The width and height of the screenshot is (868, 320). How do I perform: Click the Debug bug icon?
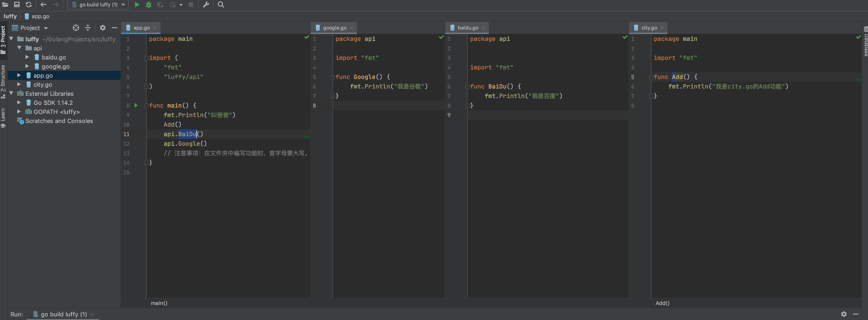click(x=149, y=5)
